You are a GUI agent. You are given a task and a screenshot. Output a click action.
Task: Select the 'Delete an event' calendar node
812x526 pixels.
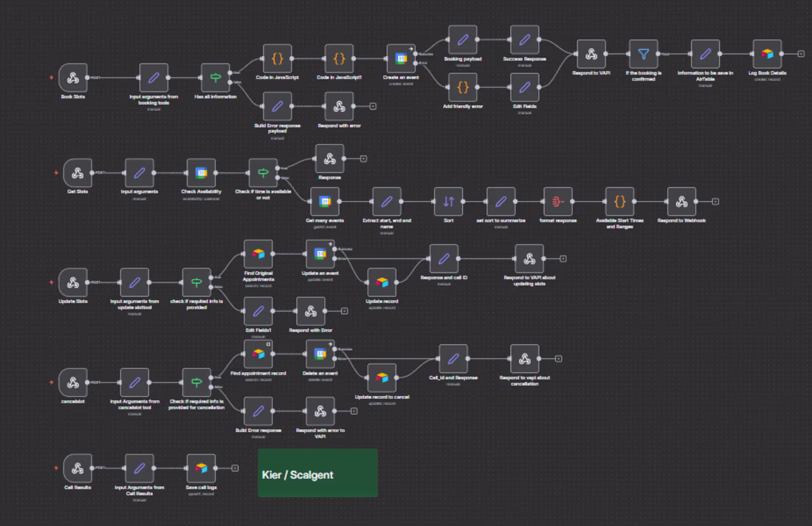click(320, 354)
